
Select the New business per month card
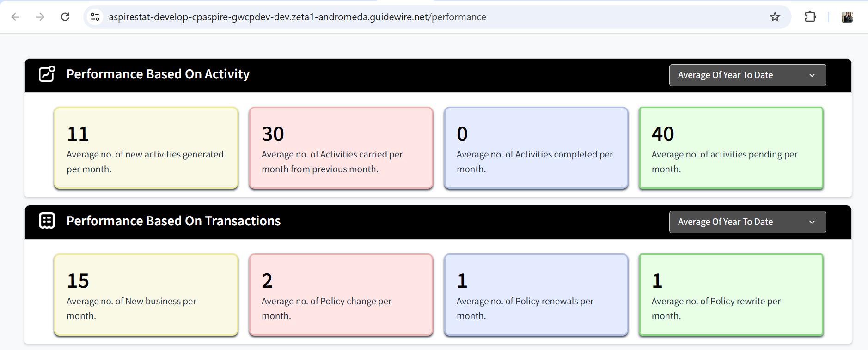[x=146, y=295]
